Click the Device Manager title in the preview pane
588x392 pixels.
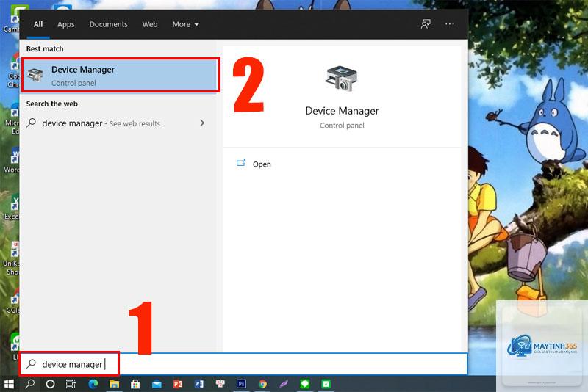tap(342, 111)
